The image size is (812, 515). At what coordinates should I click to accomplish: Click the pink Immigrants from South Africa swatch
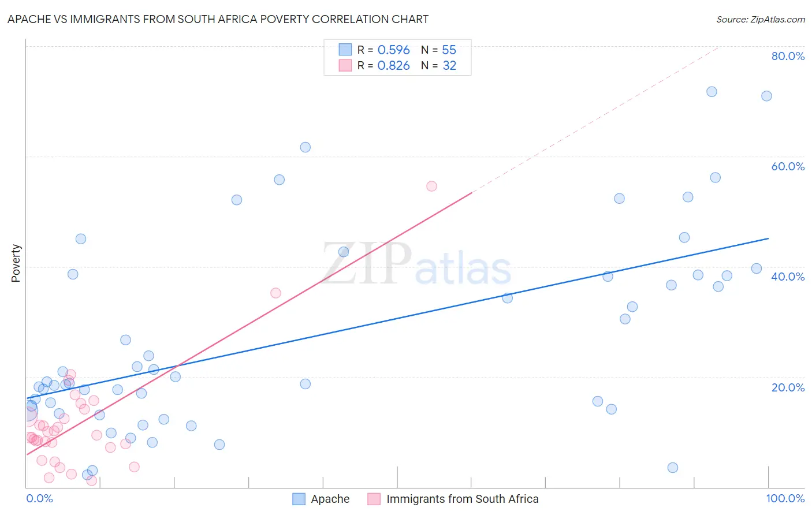(x=374, y=499)
